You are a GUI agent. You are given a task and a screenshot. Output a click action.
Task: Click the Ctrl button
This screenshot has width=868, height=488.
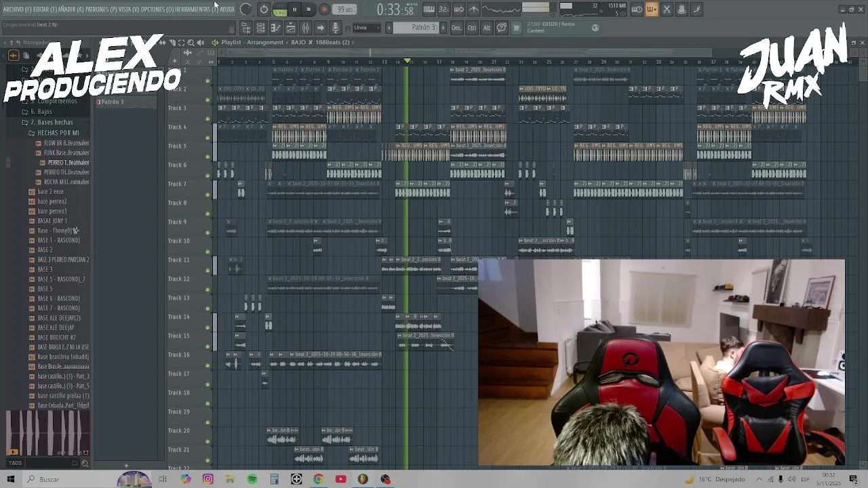471,28
